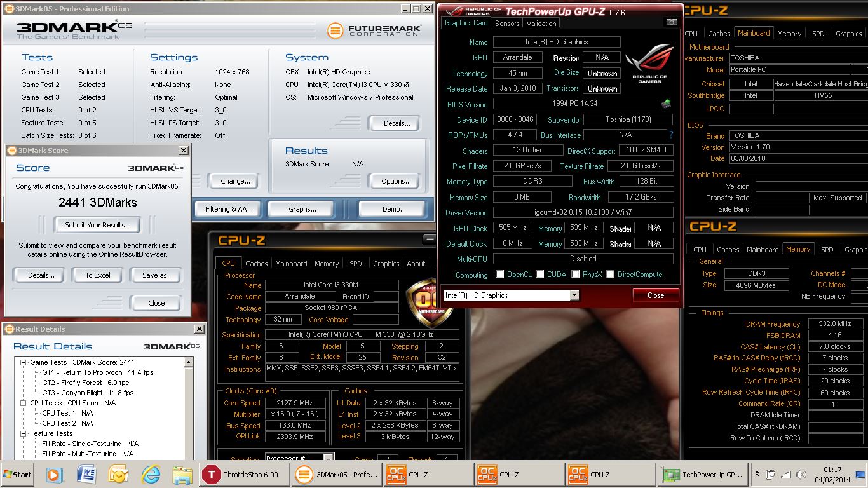This screenshot has height=488, width=868.
Task: Open Microsoft Word from taskbar
Action: tap(86, 474)
